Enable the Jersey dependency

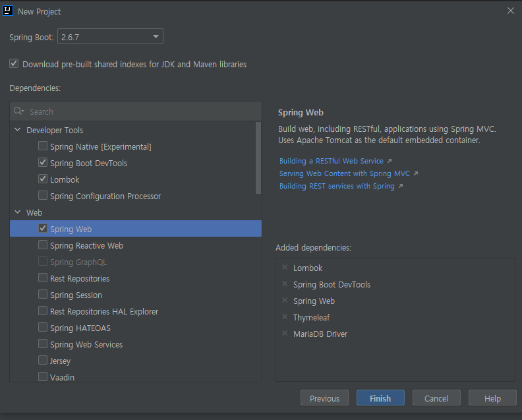(43, 360)
